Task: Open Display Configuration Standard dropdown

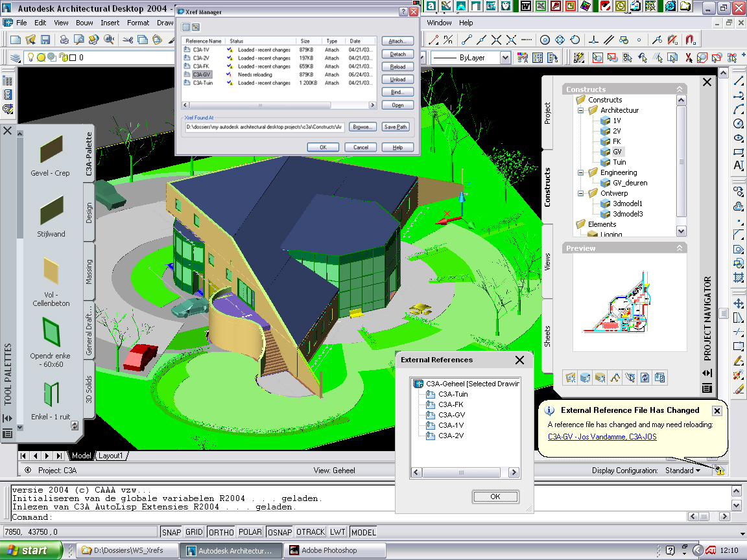Action: point(683,471)
